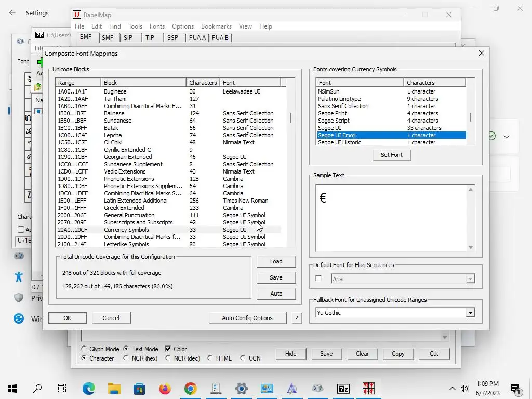Select Glyph Mode radio button
This screenshot has height=399, width=532.
click(x=84, y=349)
